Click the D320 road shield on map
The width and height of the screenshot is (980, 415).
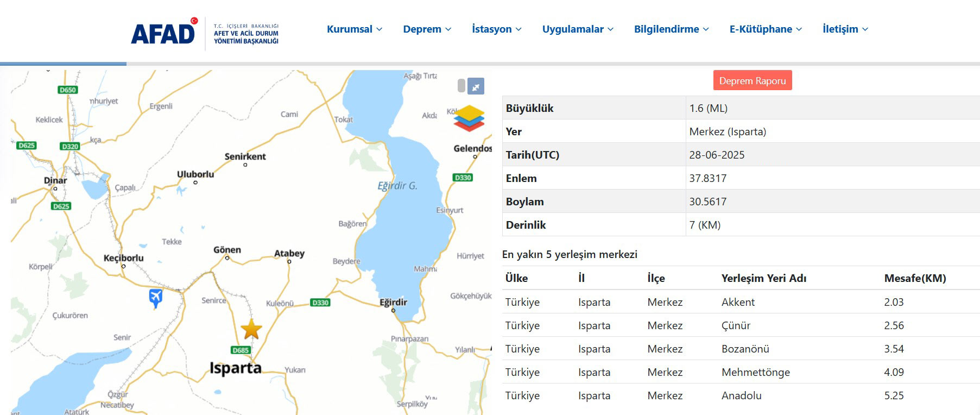(x=70, y=146)
